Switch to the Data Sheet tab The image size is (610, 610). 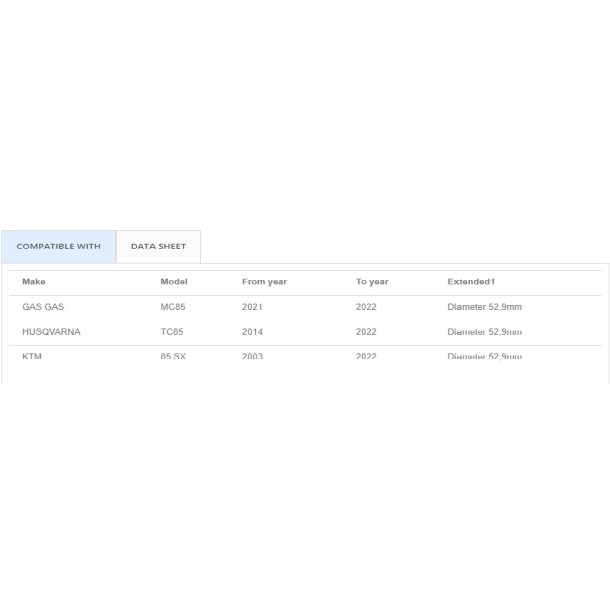pos(158,246)
